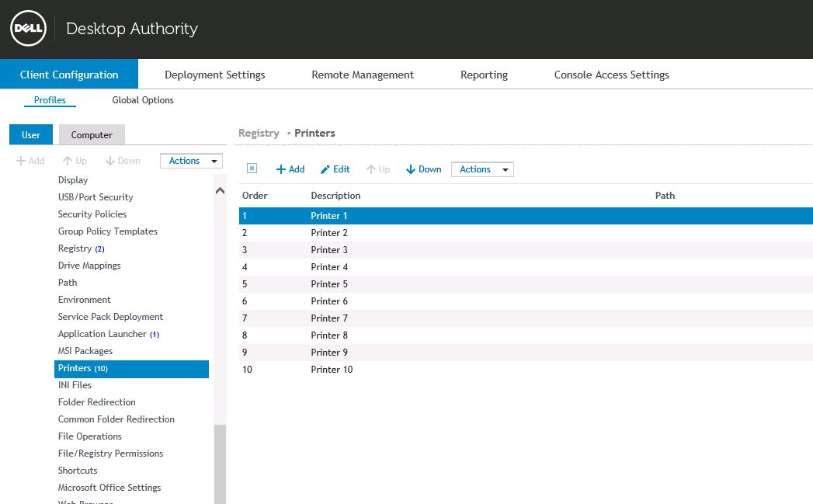Switch to the Deployment Settings tab

[x=214, y=75]
